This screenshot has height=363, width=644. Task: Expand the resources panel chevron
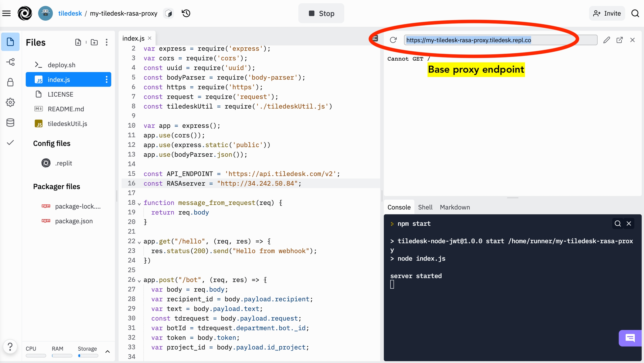(108, 352)
